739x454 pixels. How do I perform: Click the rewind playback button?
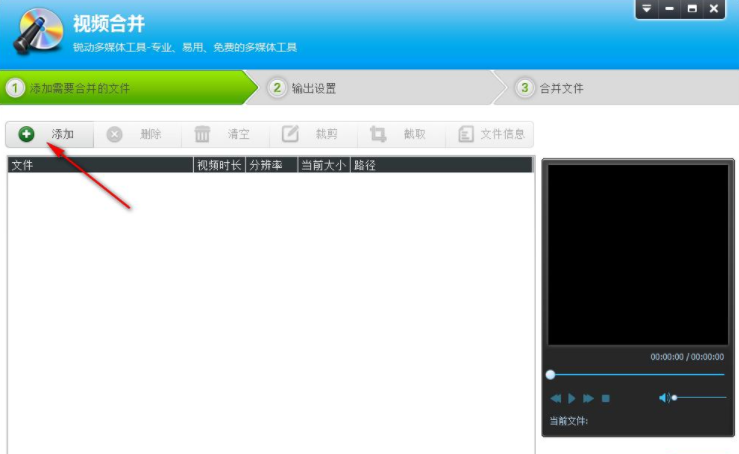556,398
